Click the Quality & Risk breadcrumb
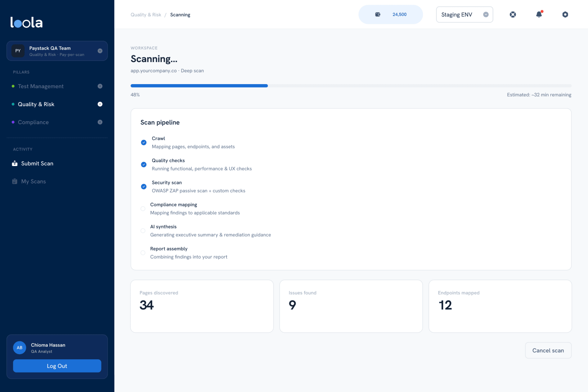Image resolution: width=588 pixels, height=392 pixels. [146, 15]
